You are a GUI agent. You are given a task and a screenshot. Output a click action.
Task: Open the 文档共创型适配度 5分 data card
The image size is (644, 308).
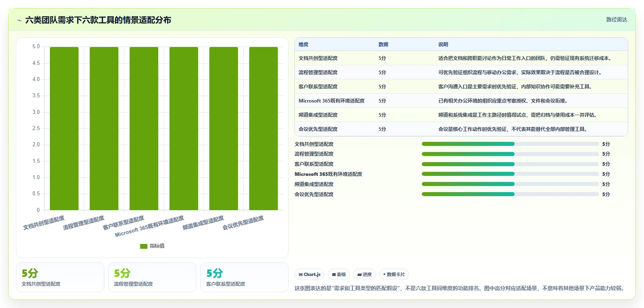[x=60, y=277]
